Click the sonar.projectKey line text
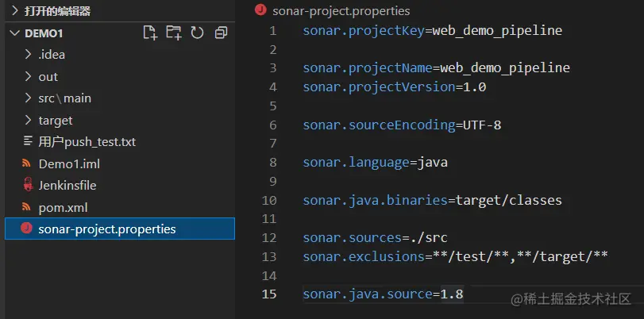 pyautogui.click(x=433, y=30)
